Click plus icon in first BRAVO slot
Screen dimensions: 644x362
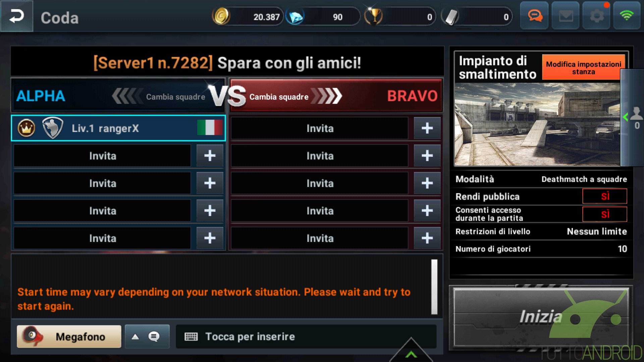pyautogui.click(x=427, y=128)
